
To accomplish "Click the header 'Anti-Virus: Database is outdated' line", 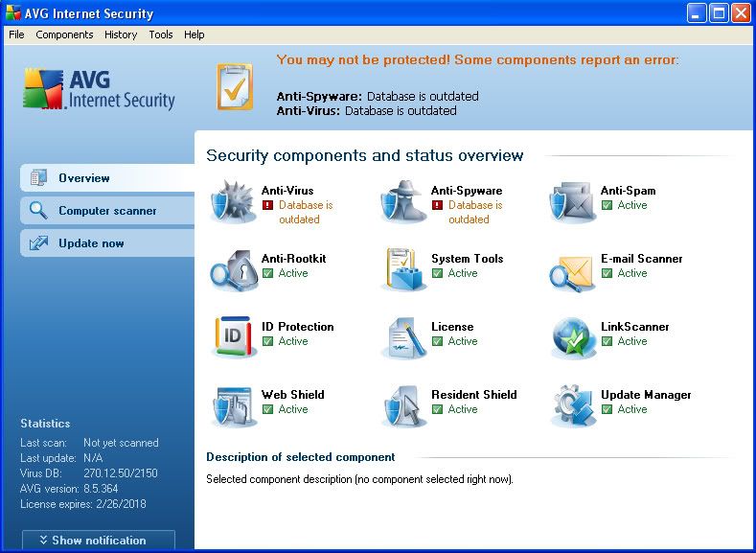I will pos(366,110).
